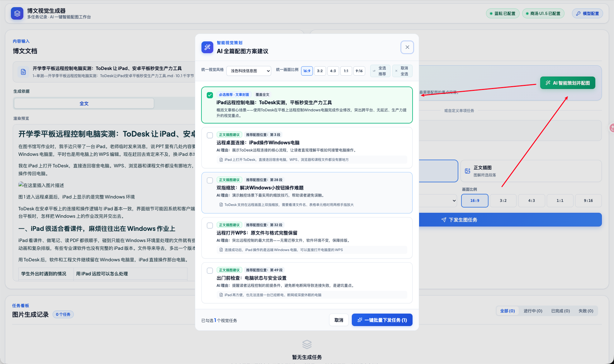Click the 正文插图建议 tag on the 出门前检查 card
614x364 pixels.
tap(229, 270)
